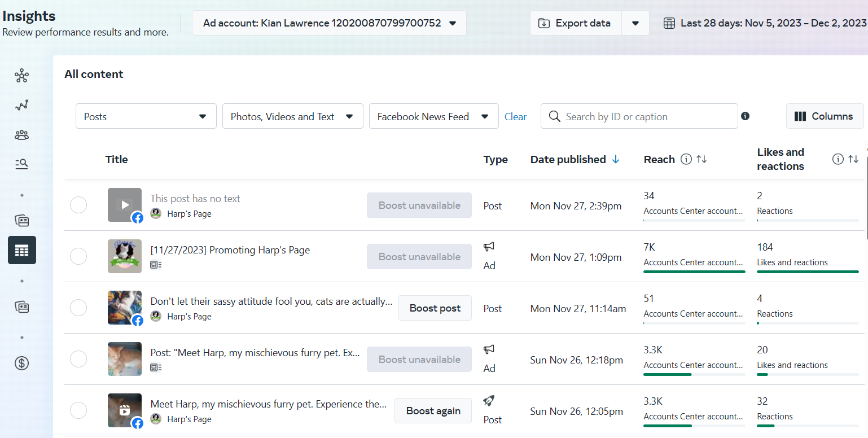This screenshot has height=438, width=868.
Task: Select the Promoting Harp's Page ad row
Action: [78, 256]
